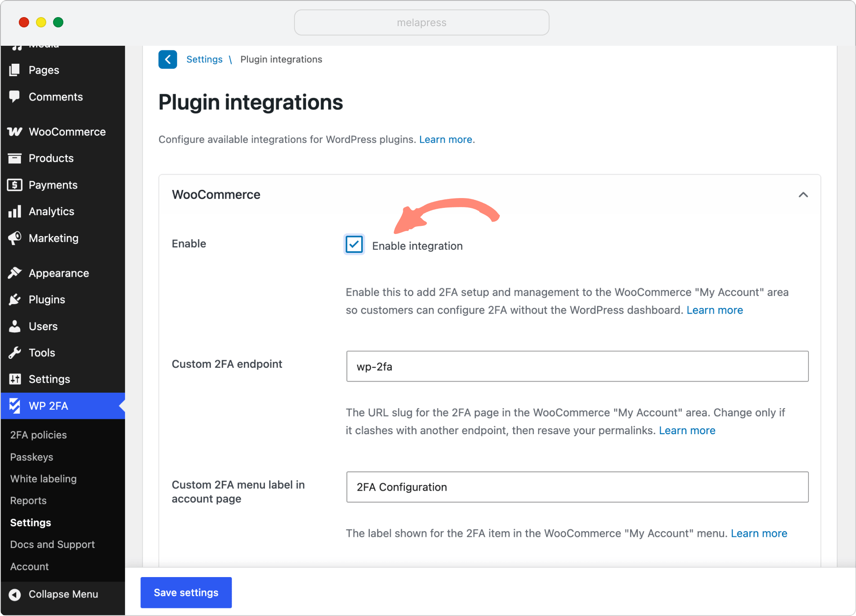Click the Settings sliders icon
The height and width of the screenshot is (616, 856).
pyautogui.click(x=15, y=379)
